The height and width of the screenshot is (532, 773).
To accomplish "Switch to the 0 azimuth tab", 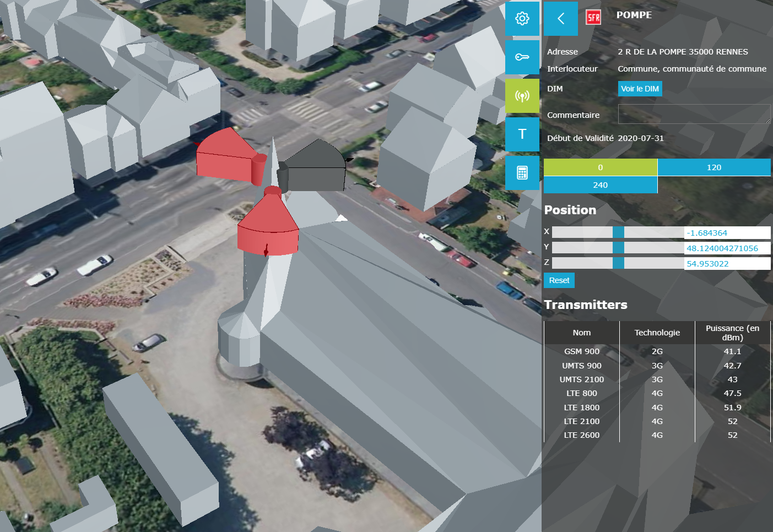I will coord(600,167).
